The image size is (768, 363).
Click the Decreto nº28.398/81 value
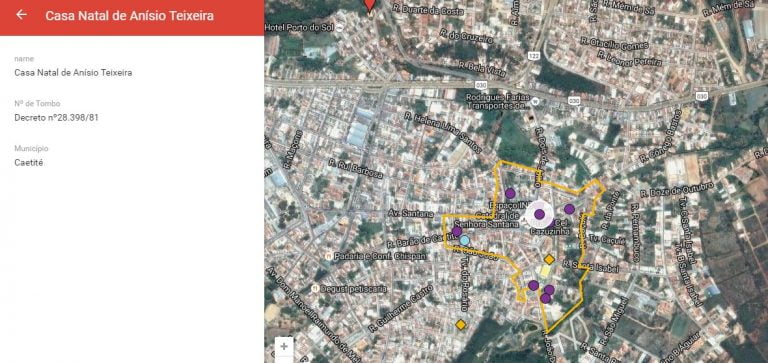56,118
